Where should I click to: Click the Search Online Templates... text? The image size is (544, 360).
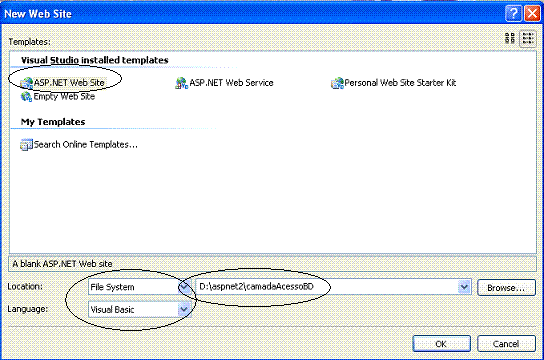86,145
